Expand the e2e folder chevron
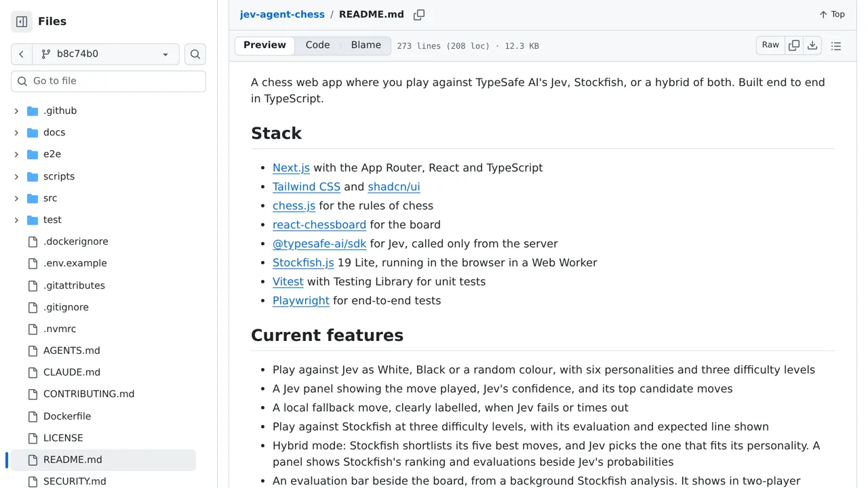Viewport: 868px width, 488px height. (x=16, y=155)
